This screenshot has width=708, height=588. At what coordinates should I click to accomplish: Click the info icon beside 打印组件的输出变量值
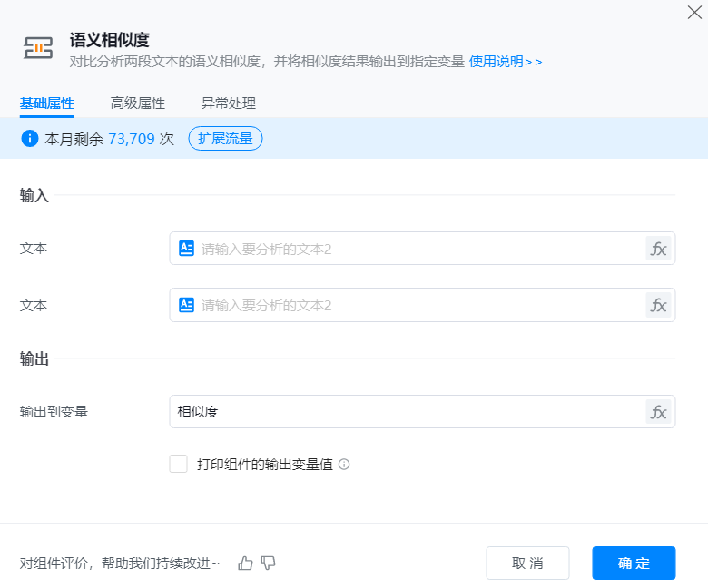[x=344, y=465]
